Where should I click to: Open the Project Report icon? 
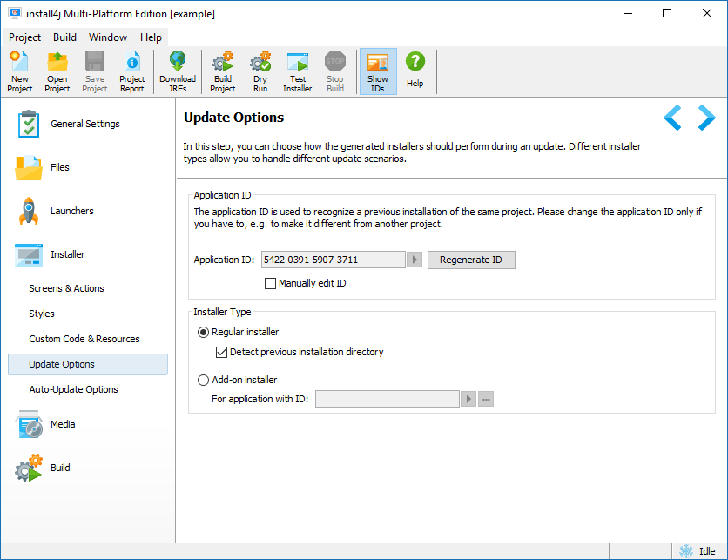[131, 71]
